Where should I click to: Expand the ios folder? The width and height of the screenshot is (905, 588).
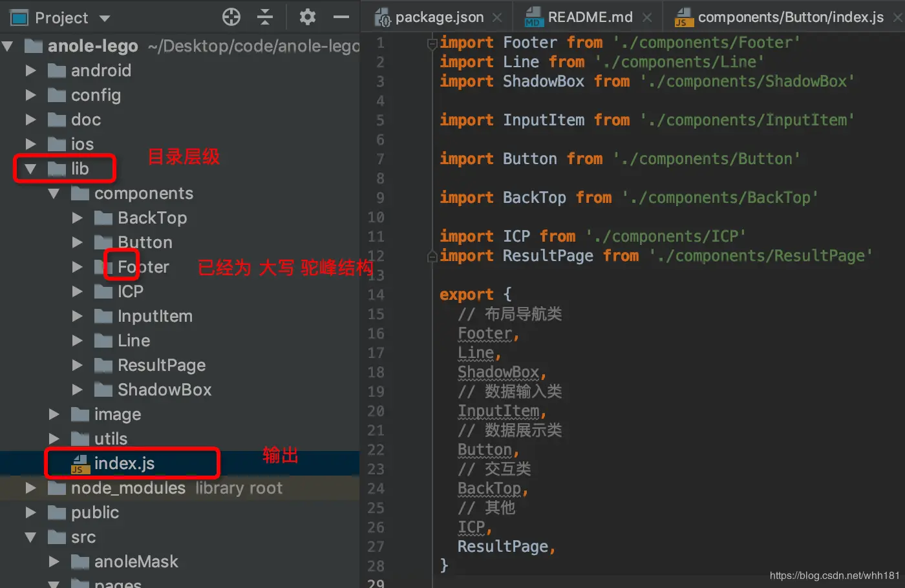point(30,144)
